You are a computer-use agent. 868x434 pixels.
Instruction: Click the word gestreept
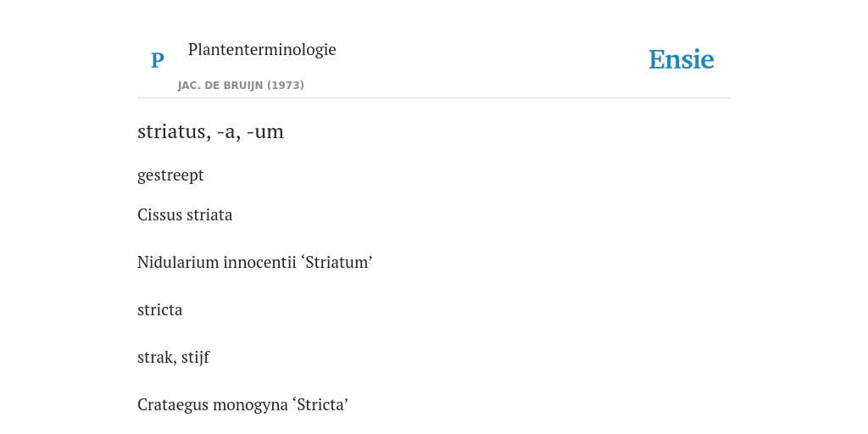click(170, 175)
